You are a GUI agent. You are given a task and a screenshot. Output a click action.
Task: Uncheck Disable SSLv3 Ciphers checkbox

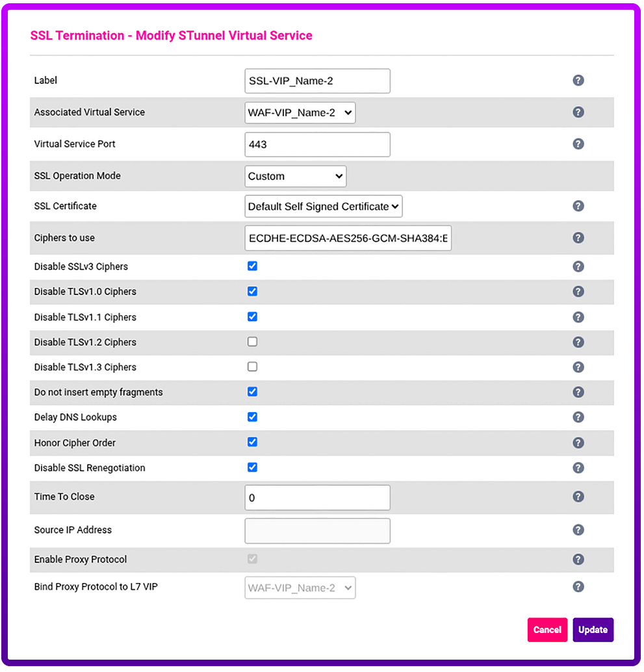click(253, 266)
